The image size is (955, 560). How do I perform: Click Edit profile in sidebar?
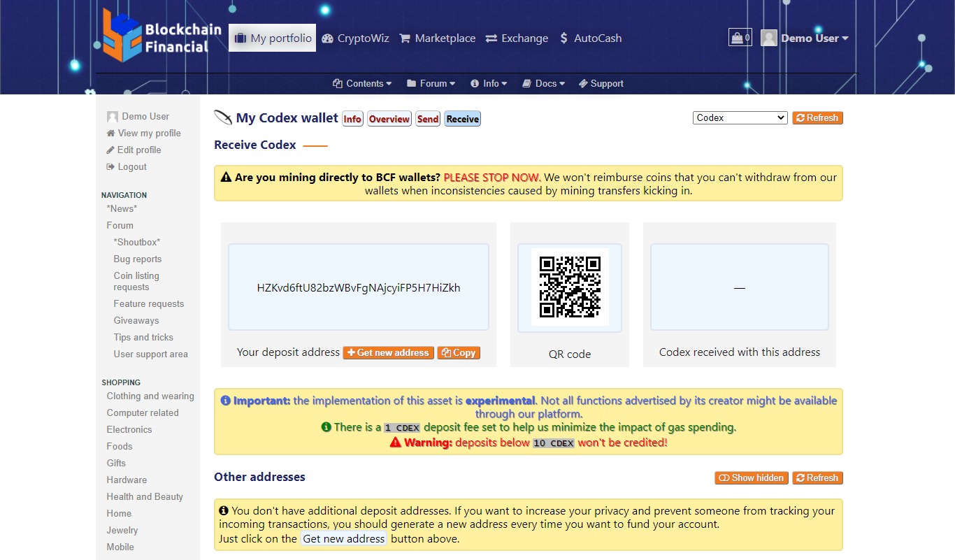click(x=138, y=150)
